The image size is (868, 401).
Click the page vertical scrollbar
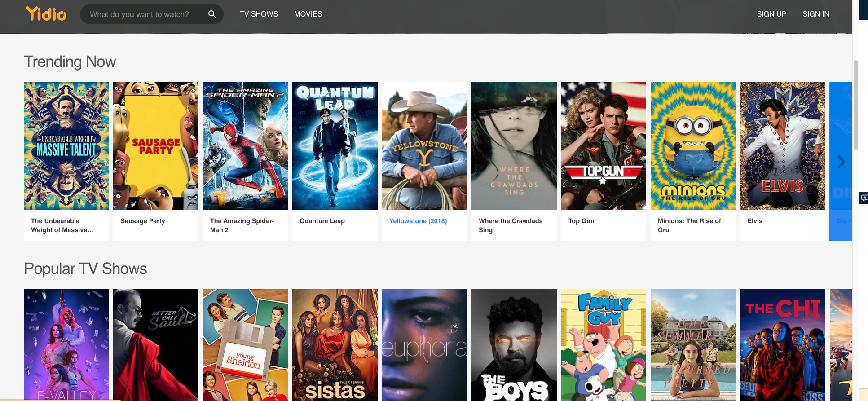click(856, 105)
